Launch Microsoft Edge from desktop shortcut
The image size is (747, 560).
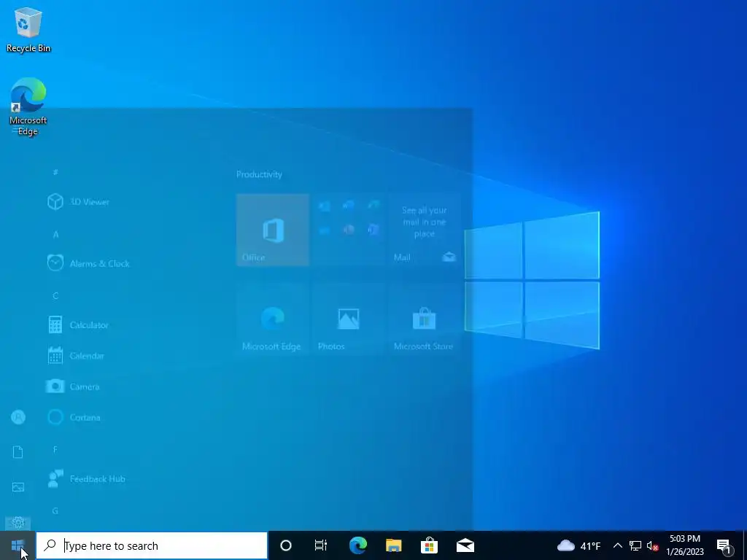click(28, 106)
